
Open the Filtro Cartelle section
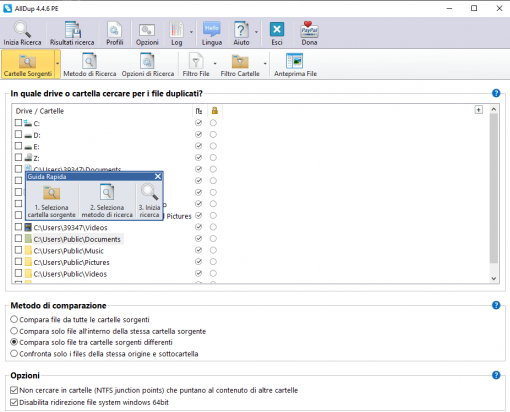pyautogui.click(x=240, y=64)
